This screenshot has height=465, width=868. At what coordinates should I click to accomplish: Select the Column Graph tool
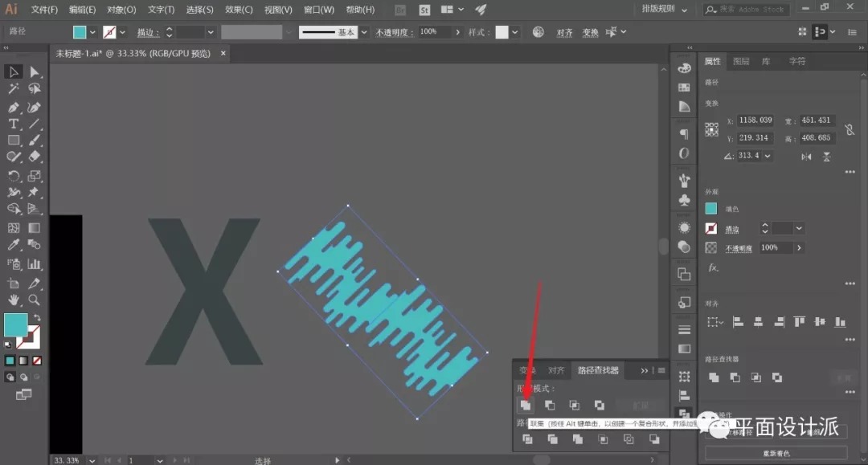click(35, 263)
